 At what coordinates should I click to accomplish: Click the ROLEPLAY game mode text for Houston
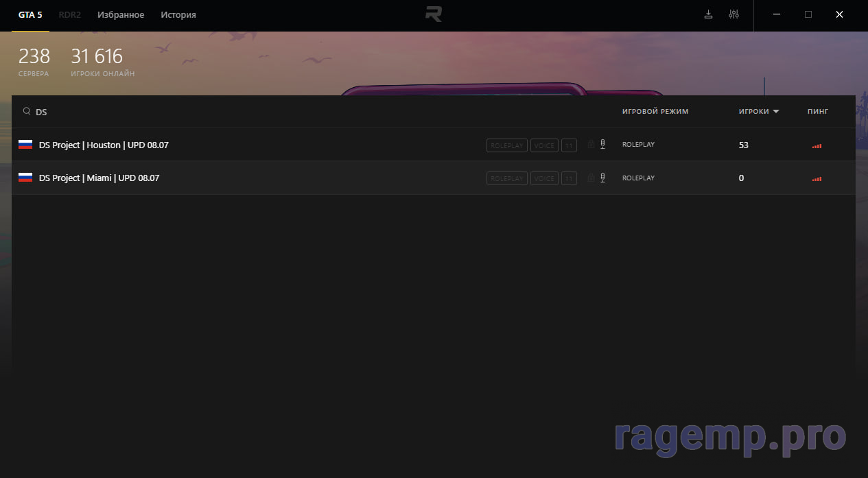pos(638,145)
